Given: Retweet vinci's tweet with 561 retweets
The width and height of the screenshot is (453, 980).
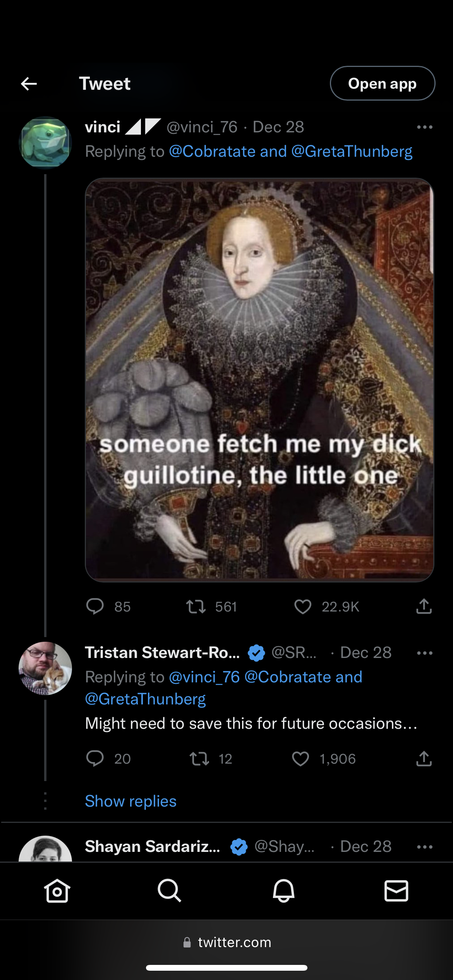Looking at the screenshot, I should [x=196, y=607].
